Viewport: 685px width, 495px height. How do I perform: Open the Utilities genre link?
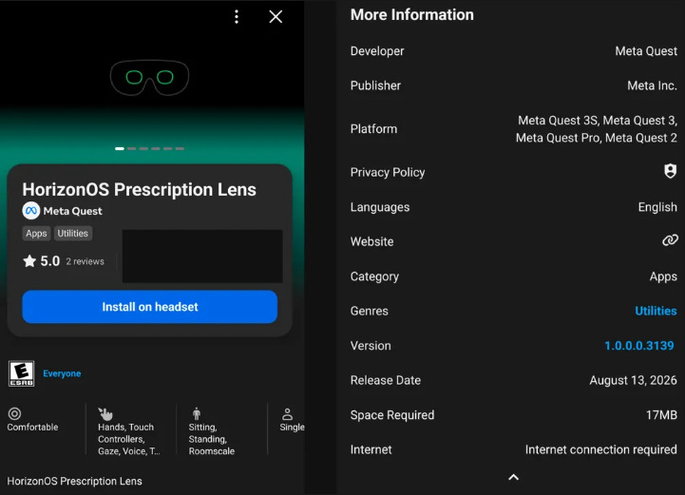click(x=656, y=311)
